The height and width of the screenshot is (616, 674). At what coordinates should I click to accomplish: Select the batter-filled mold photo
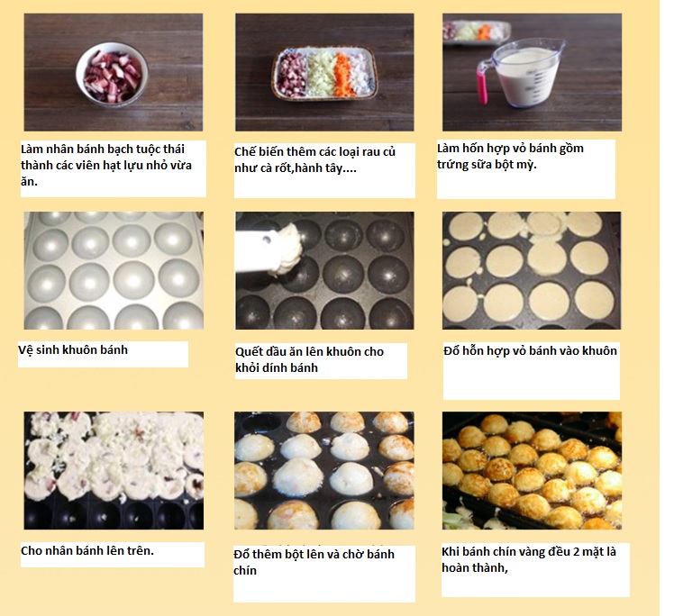click(532, 271)
